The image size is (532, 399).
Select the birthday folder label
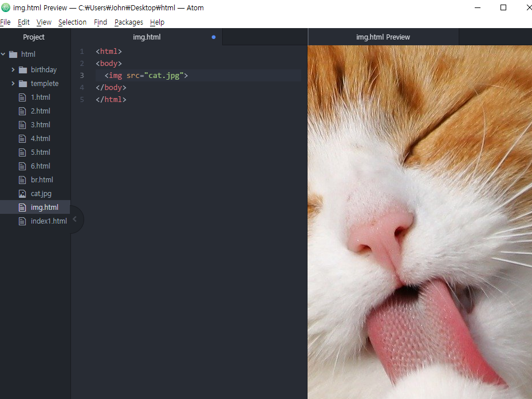(x=44, y=70)
